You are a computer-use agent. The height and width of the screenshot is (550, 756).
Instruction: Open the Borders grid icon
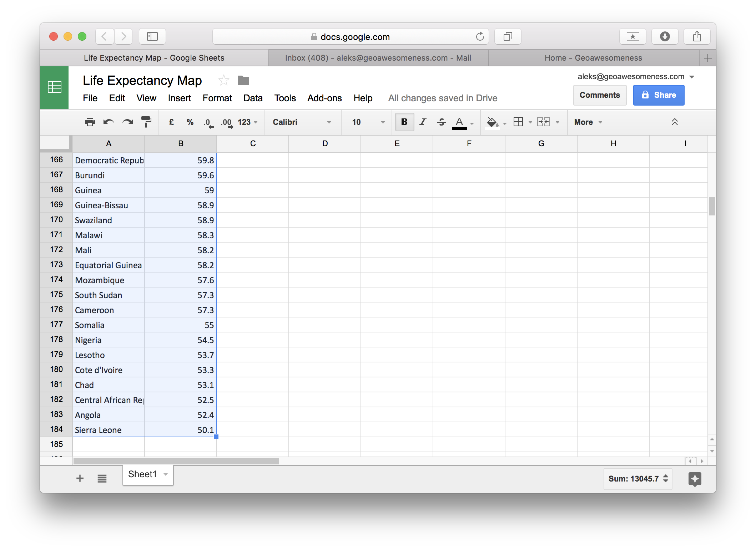(x=518, y=122)
